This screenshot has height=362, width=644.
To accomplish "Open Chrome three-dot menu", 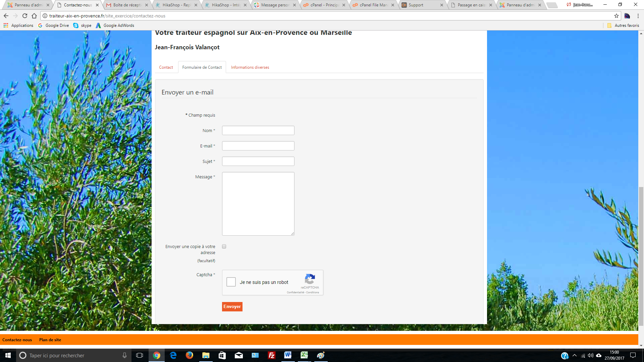I will tap(638, 16).
